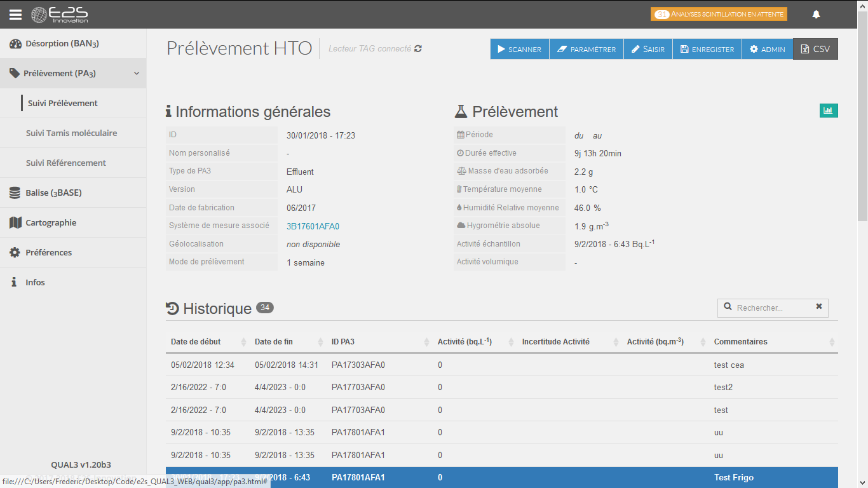Sort by Incertitude Activité column
The width and height of the screenshot is (868, 488).
tap(569, 342)
